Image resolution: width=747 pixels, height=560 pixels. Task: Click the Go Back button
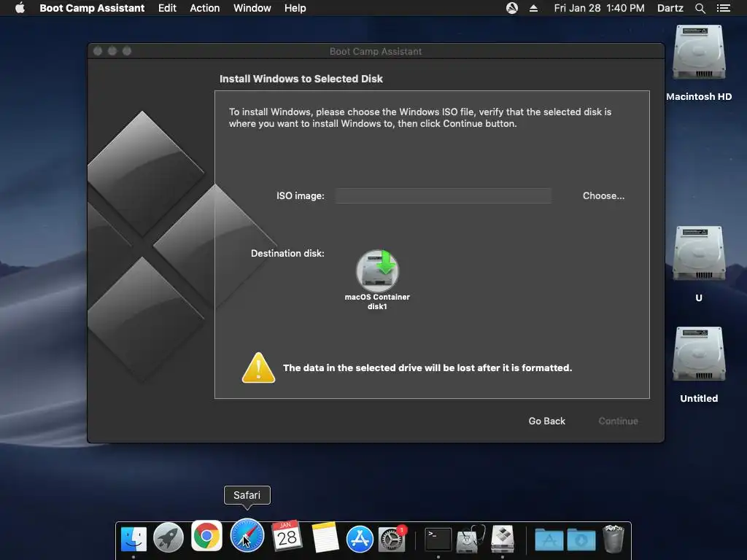(546, 421)
